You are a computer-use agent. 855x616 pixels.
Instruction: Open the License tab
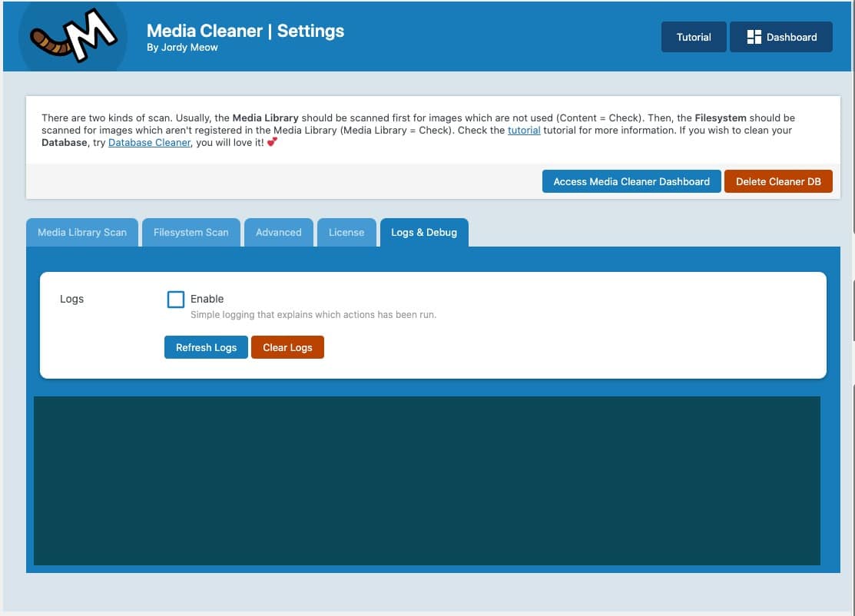(346, 232)
